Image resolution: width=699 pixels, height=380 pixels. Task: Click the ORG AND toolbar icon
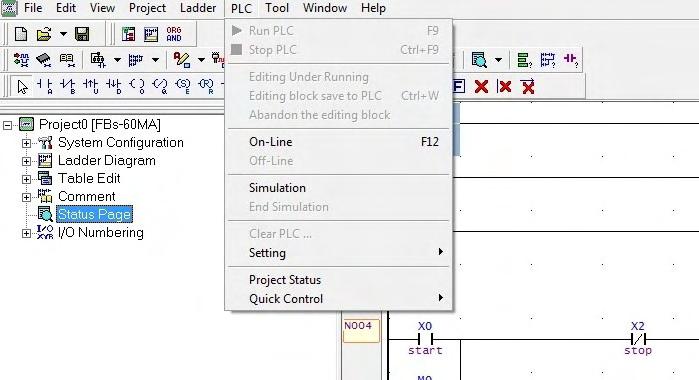[x=174, y=34]
